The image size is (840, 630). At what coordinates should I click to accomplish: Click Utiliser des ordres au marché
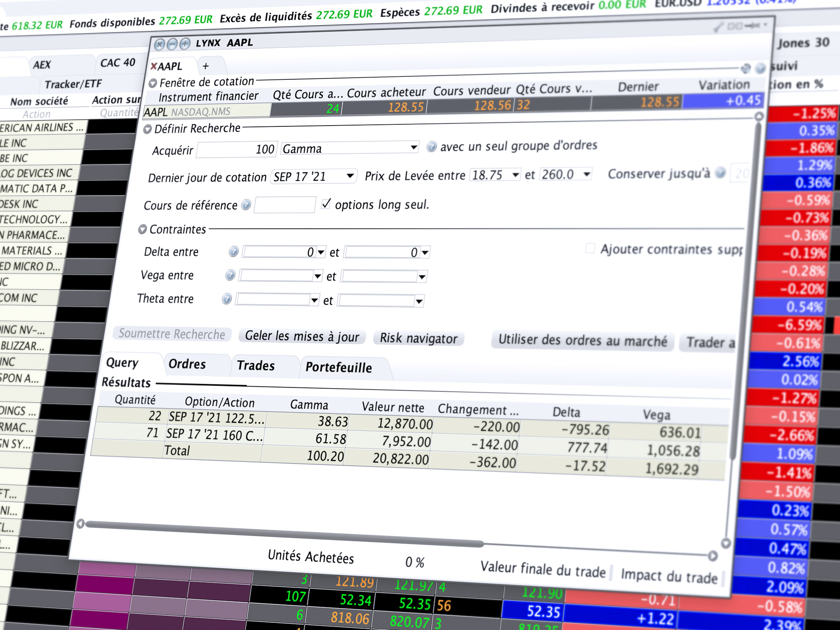pyautogui.click(x=583, y=341)
